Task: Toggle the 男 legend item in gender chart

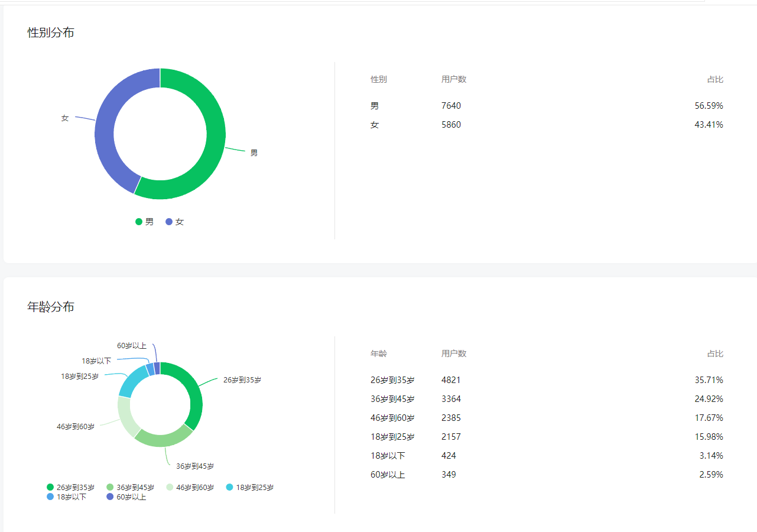Action: pyautogui.click(x=144, y=222)
